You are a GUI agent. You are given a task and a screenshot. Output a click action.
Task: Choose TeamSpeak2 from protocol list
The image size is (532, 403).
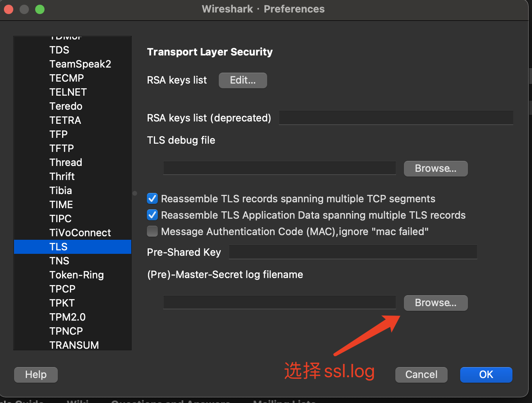pos(80,64)
